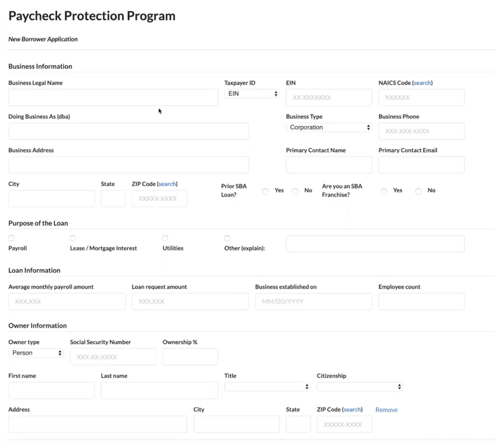Select Yes for Prior SBA Loan
Viewport: 504px width, 443px height.
pos(266,191)
